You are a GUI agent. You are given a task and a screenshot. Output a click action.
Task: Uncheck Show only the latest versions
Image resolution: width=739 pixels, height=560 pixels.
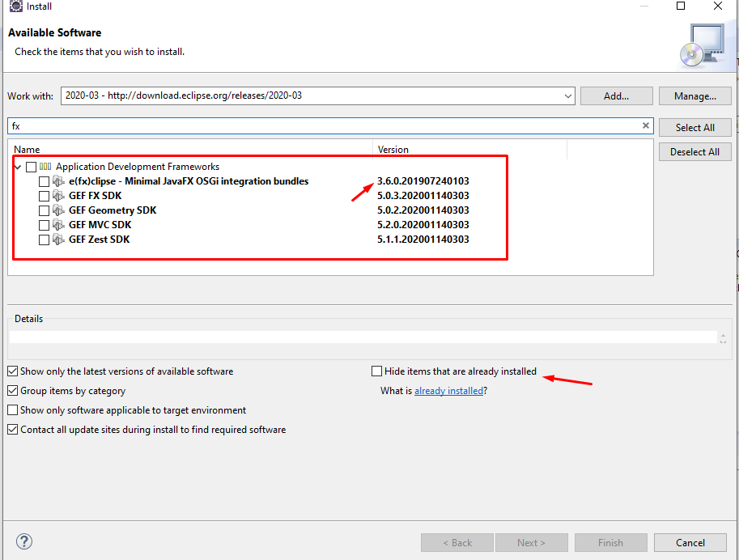[13, 371]
